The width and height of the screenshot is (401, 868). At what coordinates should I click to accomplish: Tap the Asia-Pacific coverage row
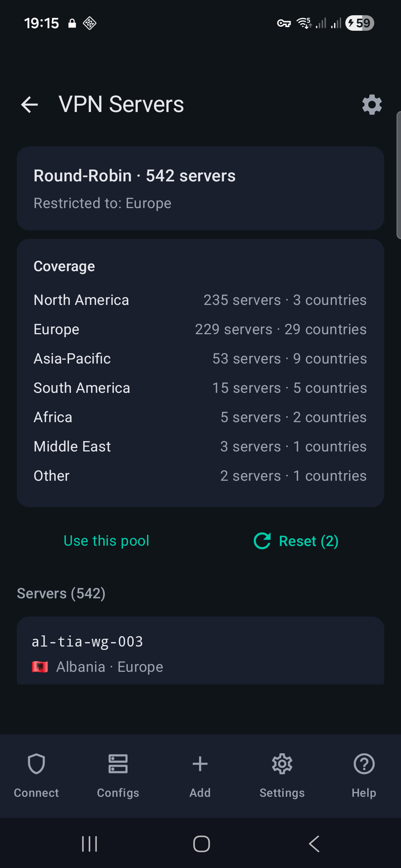200,359
